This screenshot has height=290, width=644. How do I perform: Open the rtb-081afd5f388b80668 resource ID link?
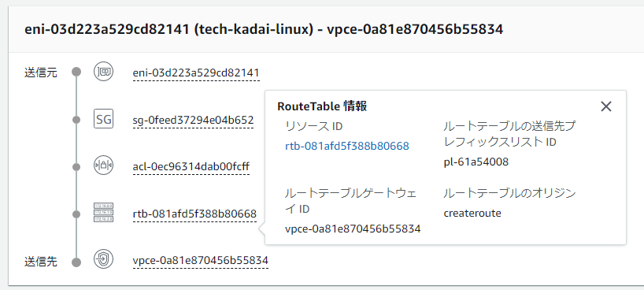click(347, 146)
